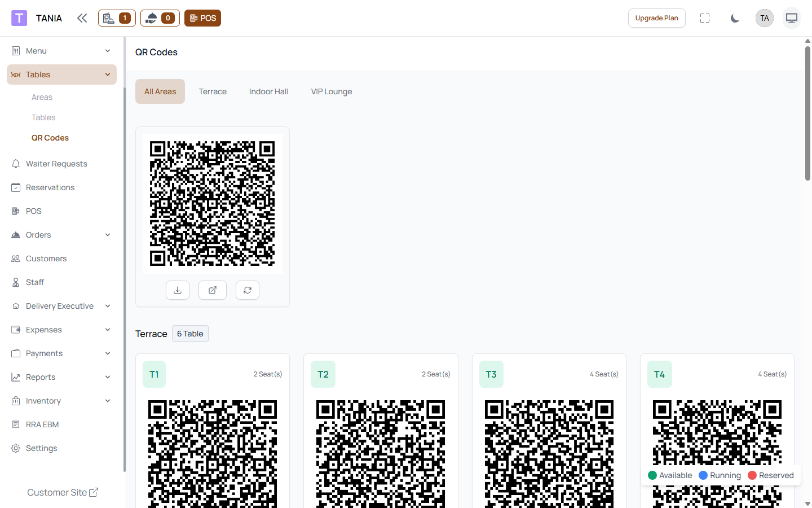The image size is (812, 508).
Task: Click the Upgrade Plan button
Action: [x=657, y=18]
